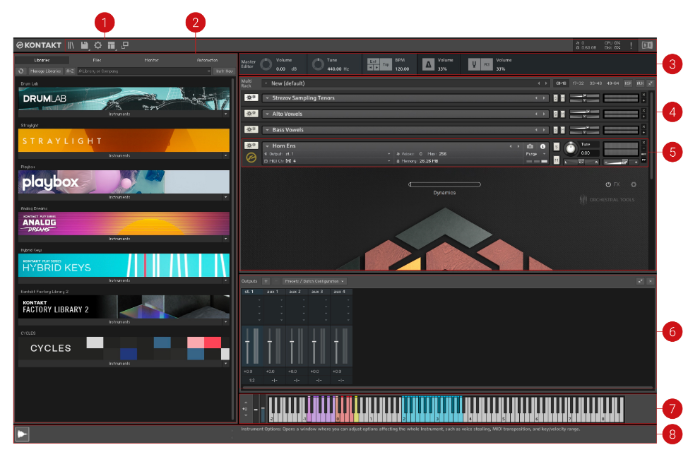Adjust the Master Editor Volume knob

[266, 64]
